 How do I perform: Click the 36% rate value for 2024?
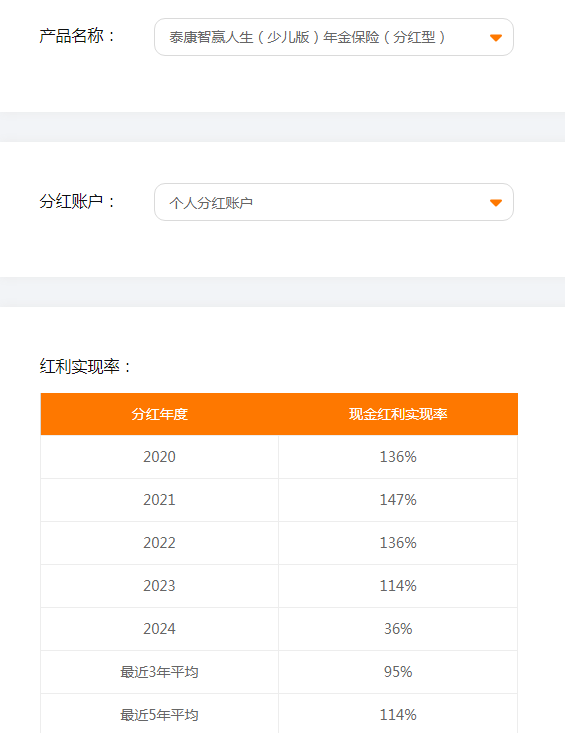click(398, 629)
